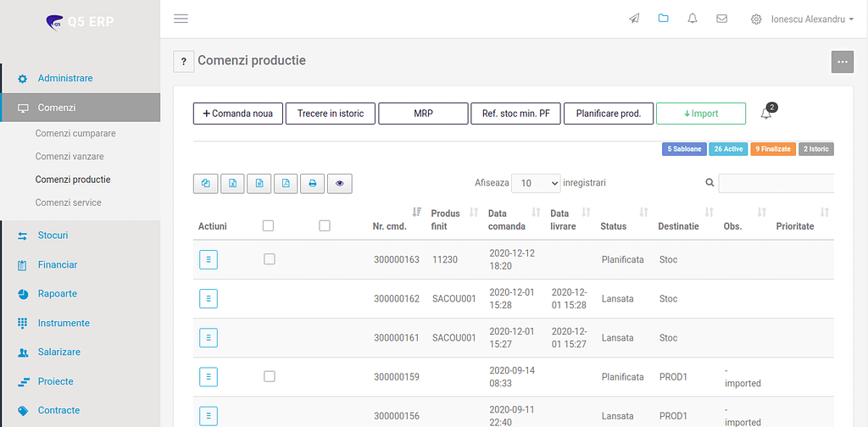The height and width of the screenshot is (427, 868).
Task: Click the green Import button
Action: click(x=701, y=114)
